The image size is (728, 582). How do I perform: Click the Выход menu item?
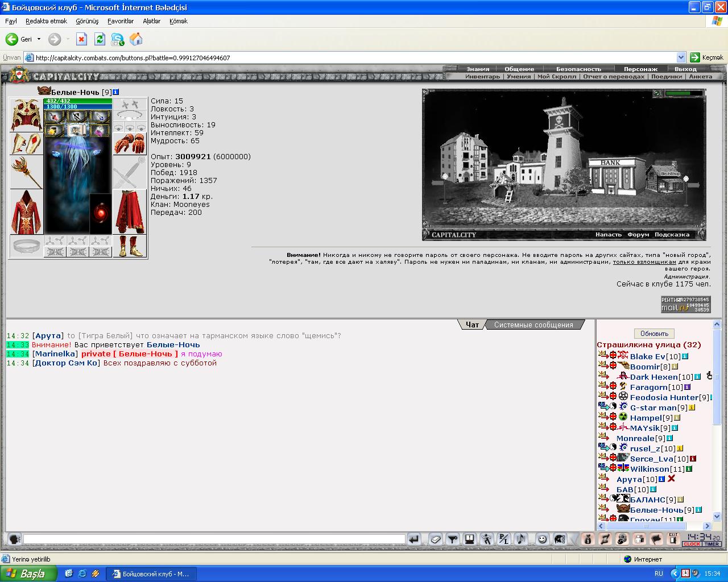(685, 69)
